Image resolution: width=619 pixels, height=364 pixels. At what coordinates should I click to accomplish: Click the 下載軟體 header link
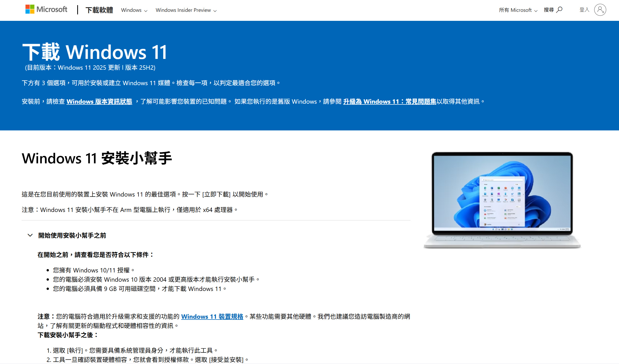tap(99, 10)
